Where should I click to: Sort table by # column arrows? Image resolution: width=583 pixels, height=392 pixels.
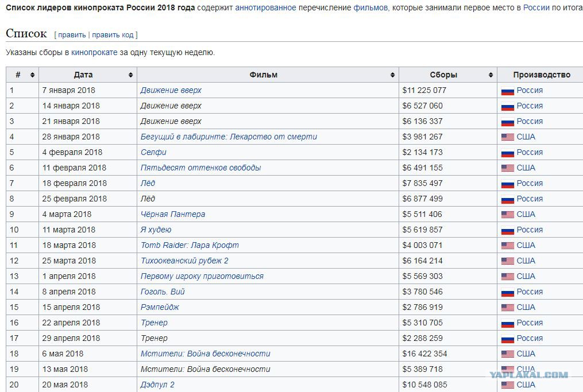pyautogui.click(x=32, y=75)
